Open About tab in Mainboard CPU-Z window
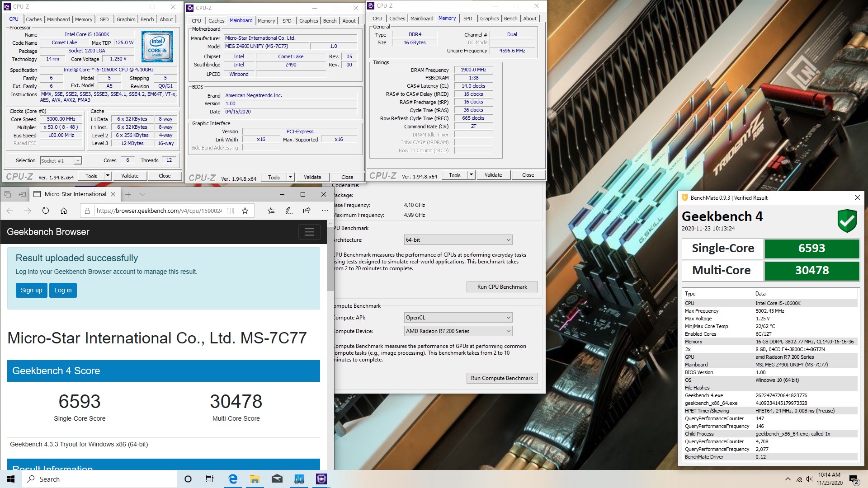The width and height of the screenshot is (868, 488). click(x=349, y=21)
